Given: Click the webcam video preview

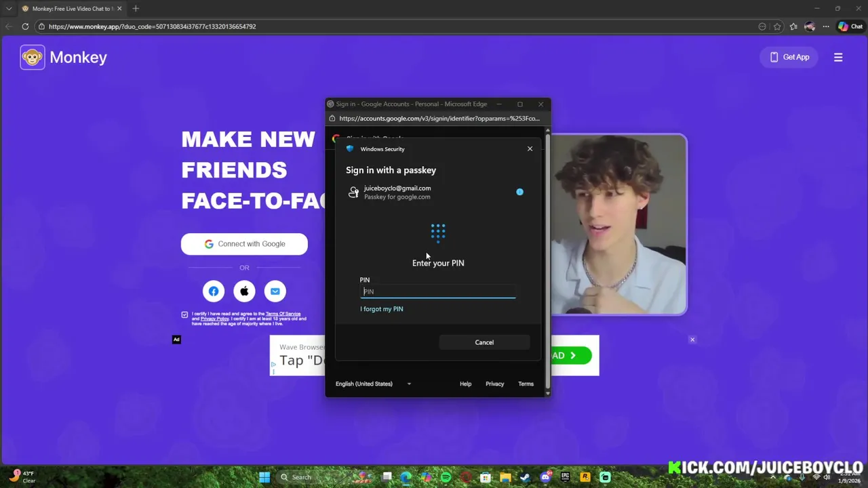Looking at the screenshot, I should coord(618,224).
